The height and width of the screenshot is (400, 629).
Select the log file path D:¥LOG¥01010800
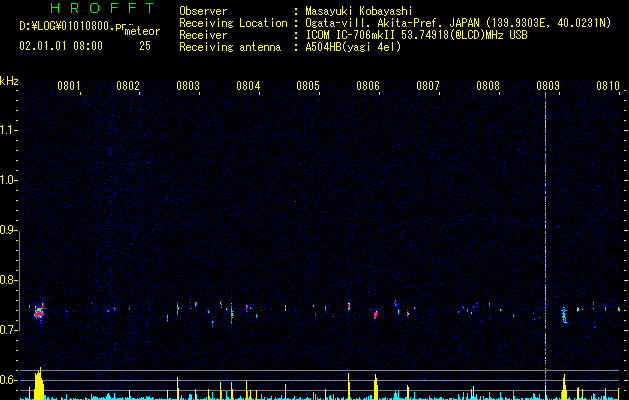point(73,26)
